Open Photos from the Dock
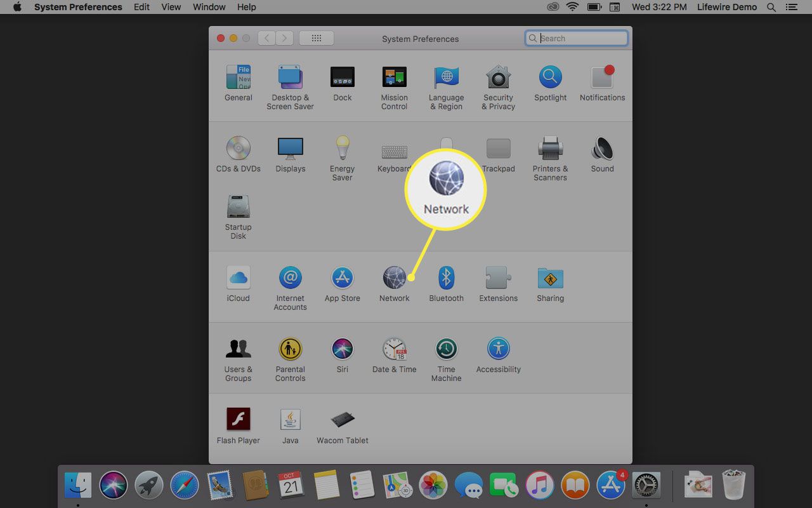Image resolution: width=812 pixels, height=508 pixels. click(434, 486)
